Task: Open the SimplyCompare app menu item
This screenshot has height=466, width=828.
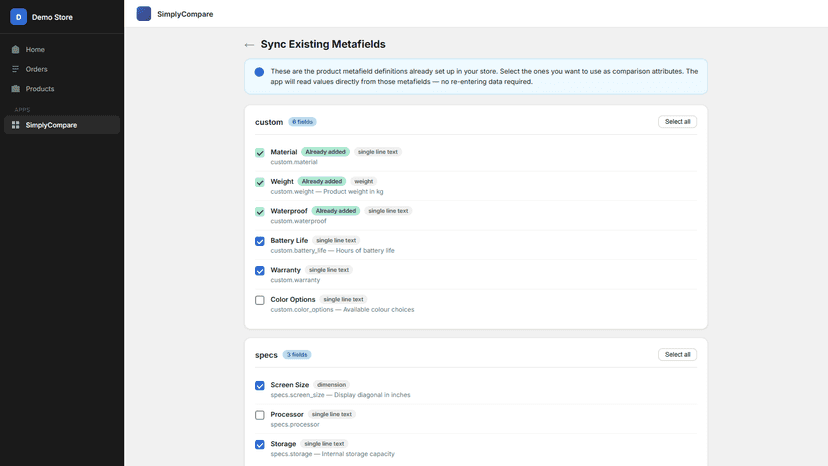Action: [x=62, y=125]
